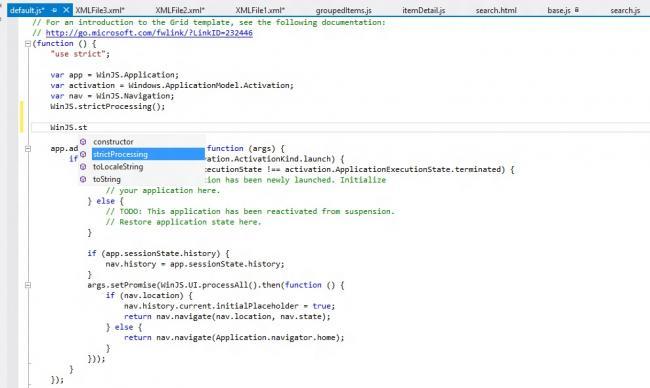Click the strictProcessing method icon

(x=83, y=154)
